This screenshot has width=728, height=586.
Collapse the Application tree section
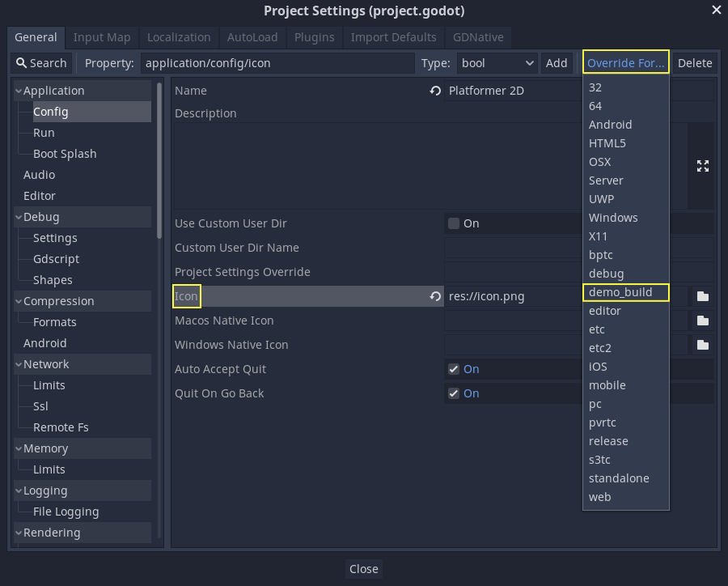[x=19, y=91]
